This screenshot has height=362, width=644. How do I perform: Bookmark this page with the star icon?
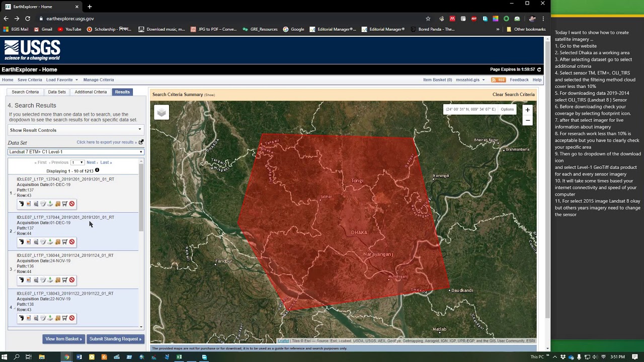tap(428, 19)
